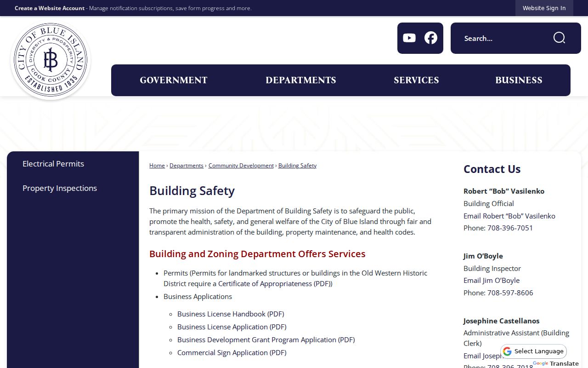Open Commercial Sign Application (PDF)
The height and width of the screenshot is (368, 588).
coord(232,353)
